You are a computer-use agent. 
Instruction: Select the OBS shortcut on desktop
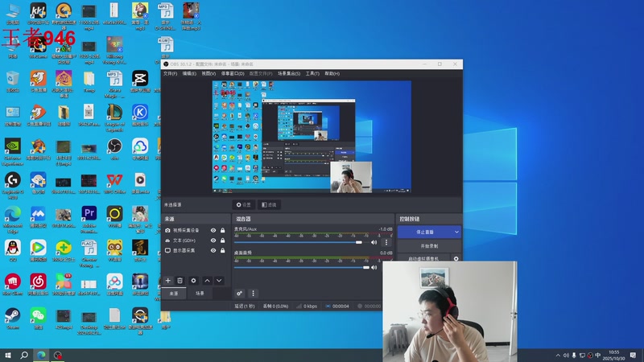click(x=114, y=150)
